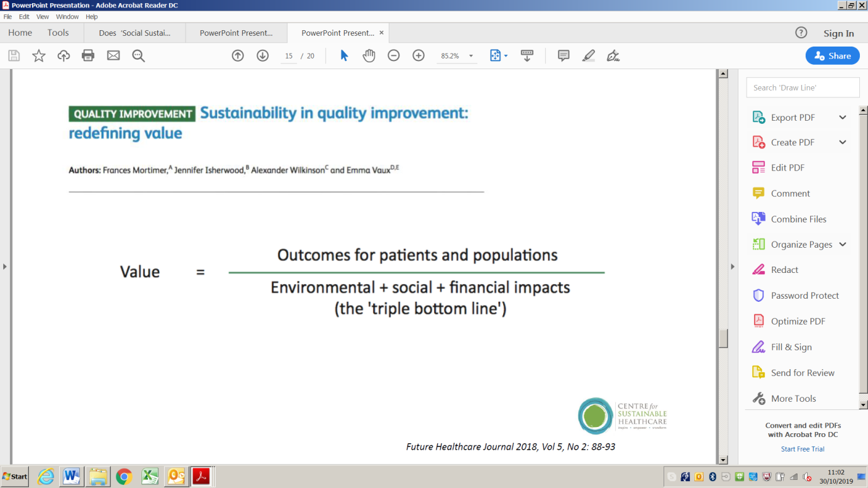The height and width of the screenshot is (488, 868).
Task: Go to next page arrow
Action: click(x=263, y=56)
